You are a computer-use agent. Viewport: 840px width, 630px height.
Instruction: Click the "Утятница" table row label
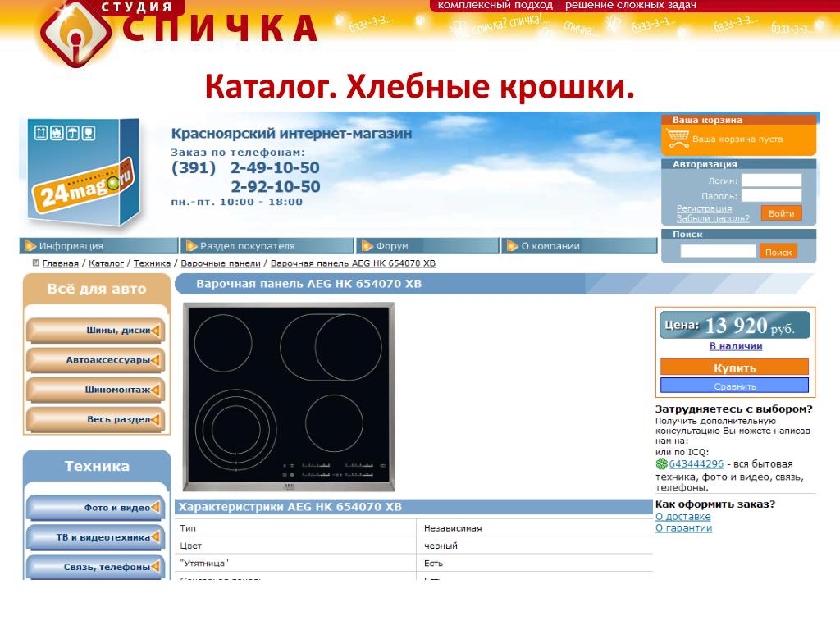204,563
